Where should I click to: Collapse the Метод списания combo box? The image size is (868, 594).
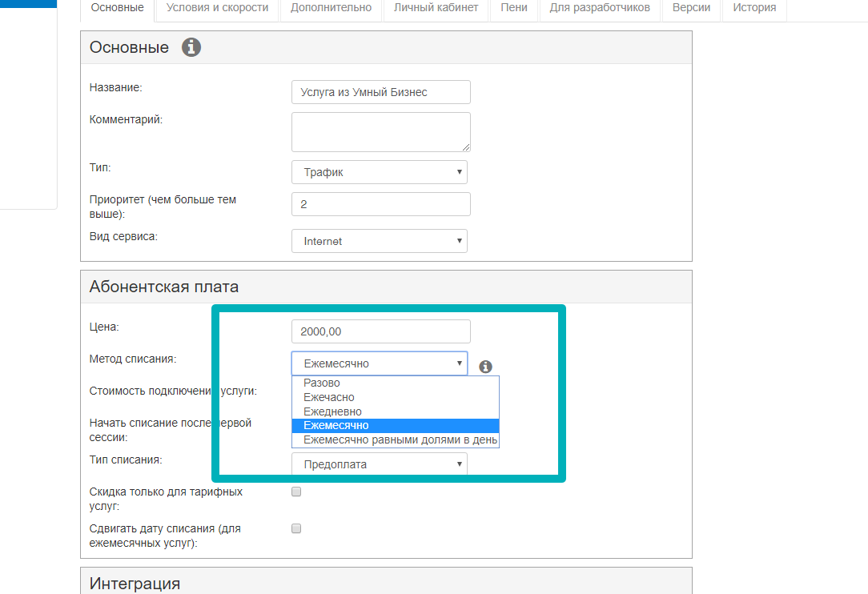[x=379, y=363]
